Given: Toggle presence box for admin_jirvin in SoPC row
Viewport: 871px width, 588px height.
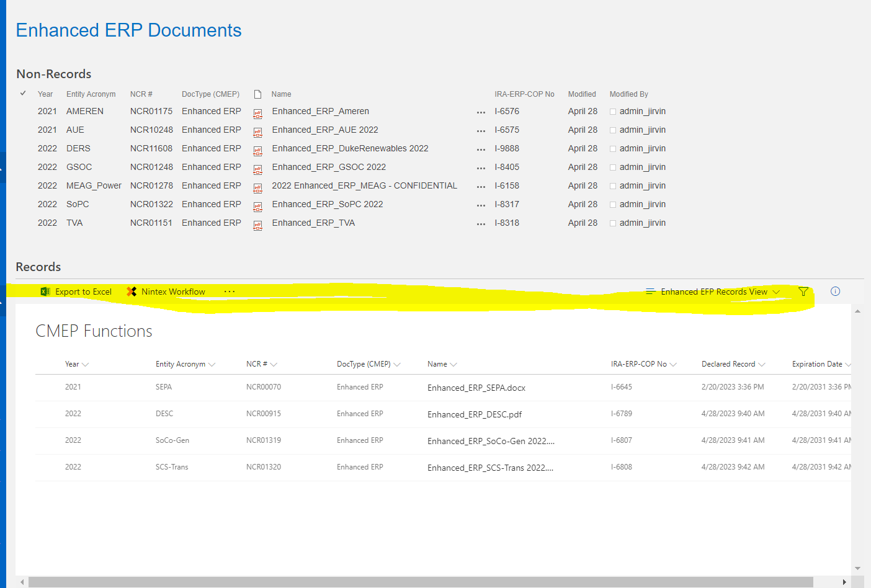Looking at the screenshot, I should pos(613,205).
